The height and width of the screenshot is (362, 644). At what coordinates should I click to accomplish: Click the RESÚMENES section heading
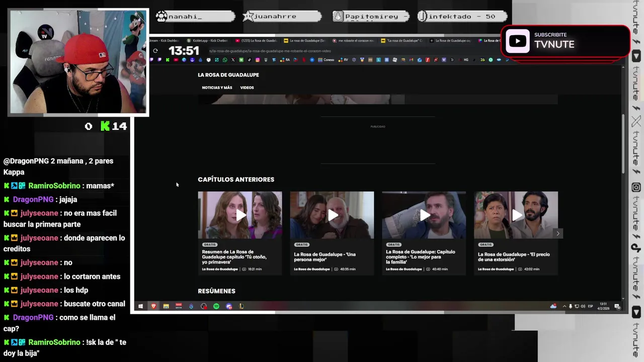pyautogui.click(x=216, y=291)
